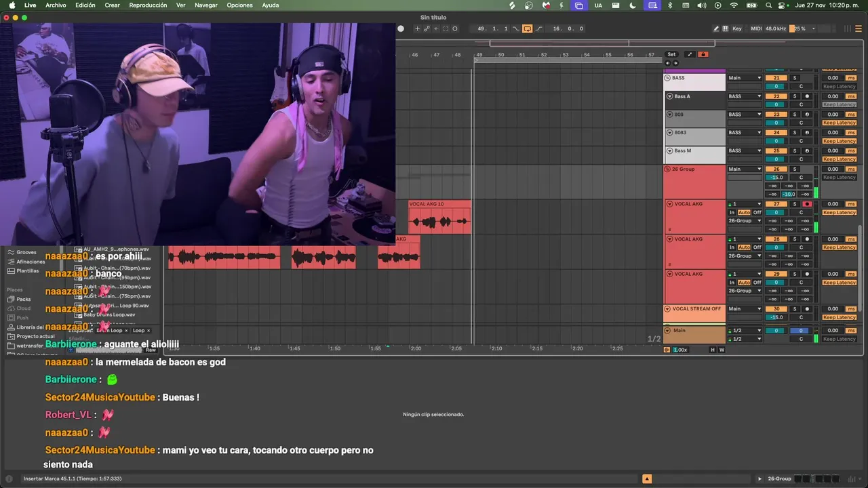The height and width of the screenshot is (488, 868).
Task: Open the hamburger menu at top right
Action: [859, 28]
